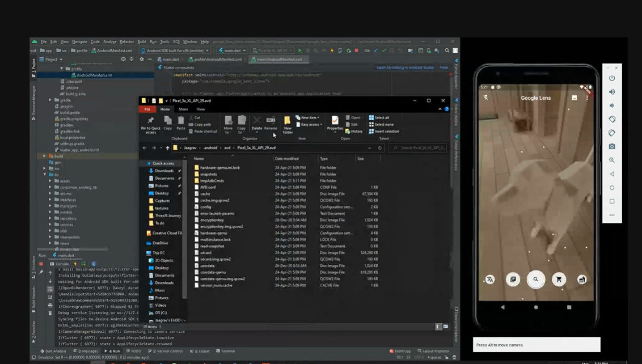Viewport: 642px width, 364px height.
Task: Tap the search shutter button in Lens
Action: click(x=535, y=280)
